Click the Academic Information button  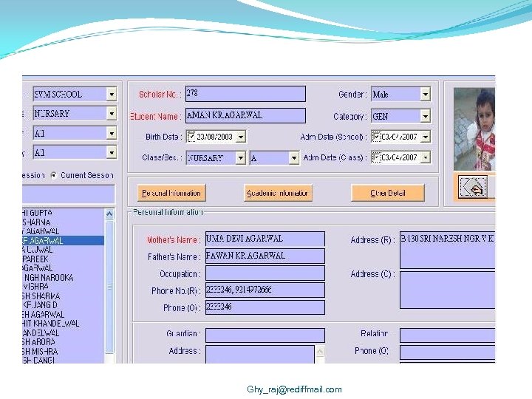278,193
